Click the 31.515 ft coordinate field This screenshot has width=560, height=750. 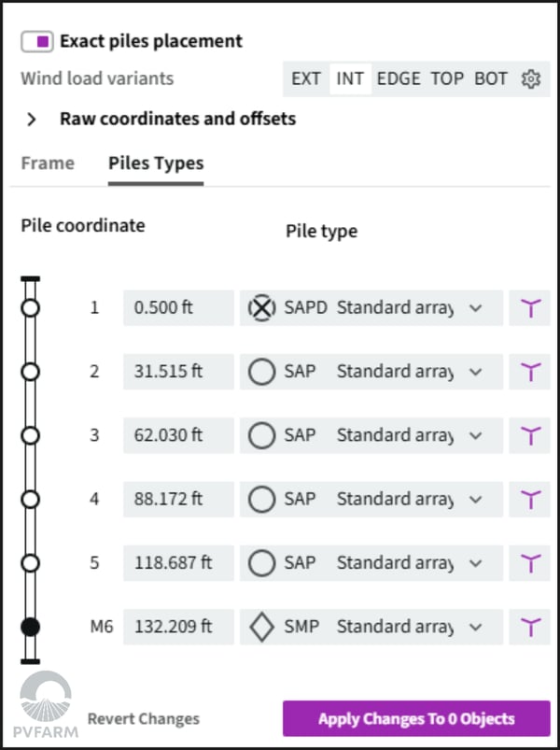(178, 372)
